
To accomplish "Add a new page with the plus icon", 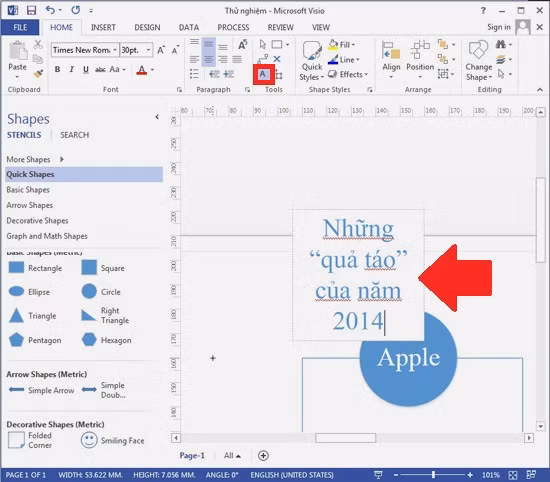I will (263, 455).
